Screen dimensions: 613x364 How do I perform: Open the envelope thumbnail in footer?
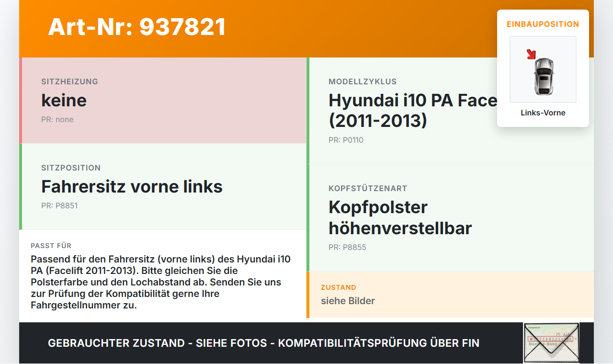[551, 343]
